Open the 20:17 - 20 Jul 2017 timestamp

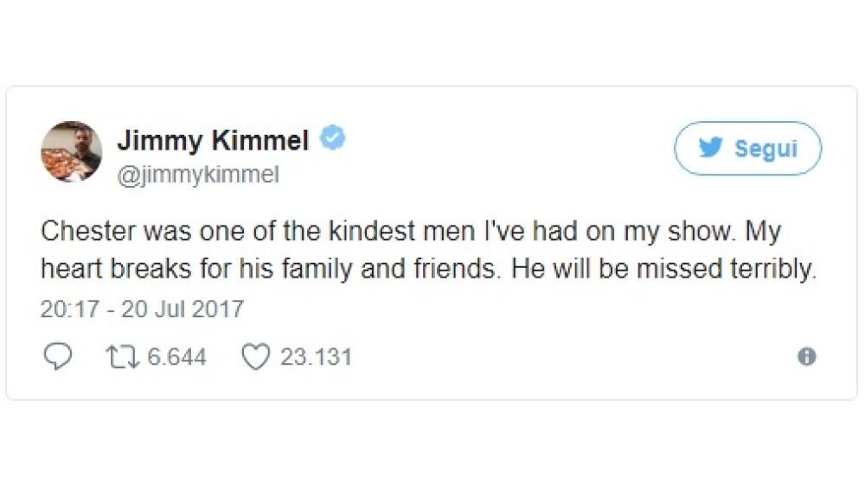point(142,309)
